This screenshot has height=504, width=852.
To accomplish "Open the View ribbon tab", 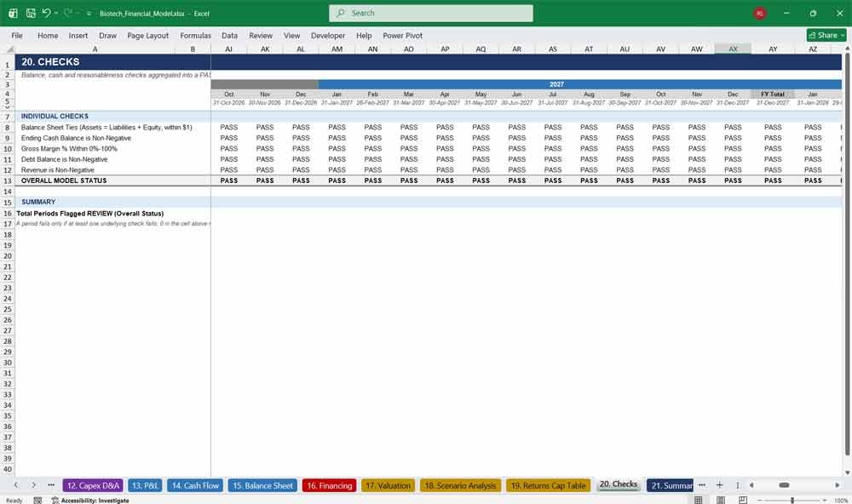I will click(291, 35).
